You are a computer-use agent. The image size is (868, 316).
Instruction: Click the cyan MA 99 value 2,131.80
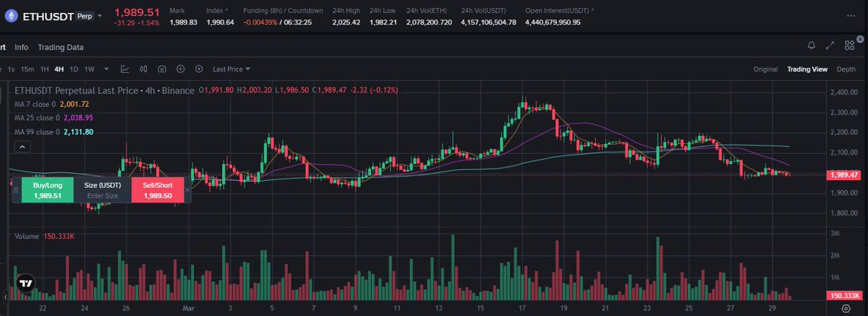79,132
